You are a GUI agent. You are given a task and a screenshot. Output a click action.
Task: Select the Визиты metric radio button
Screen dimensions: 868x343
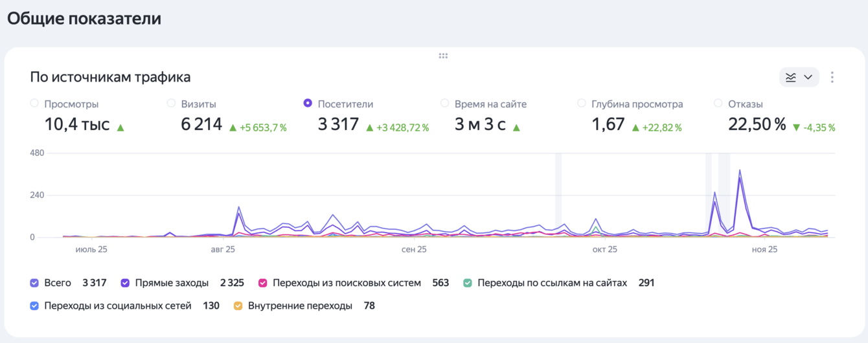click(171, 103)
